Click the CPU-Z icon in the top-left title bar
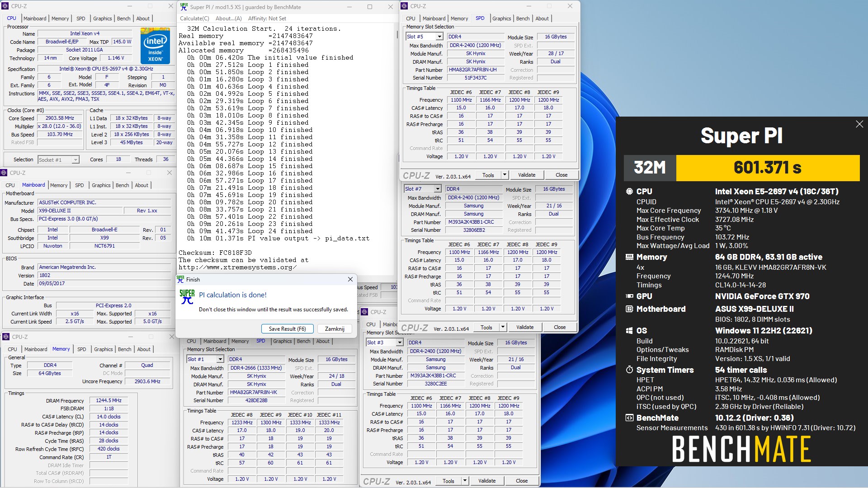Image resolution: width=868 pixels, height=488 pixels. tap(5, 6)
